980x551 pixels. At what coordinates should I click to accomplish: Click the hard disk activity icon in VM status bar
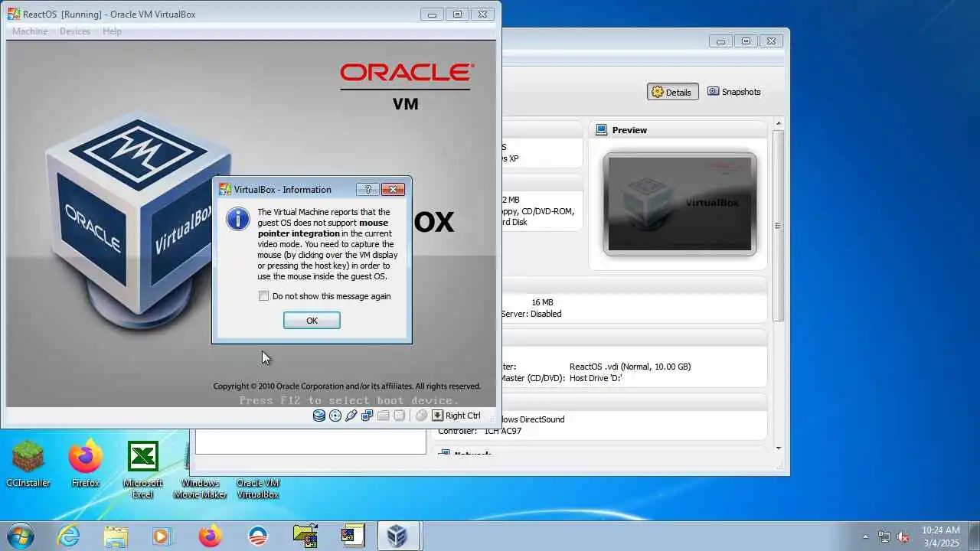319,416
